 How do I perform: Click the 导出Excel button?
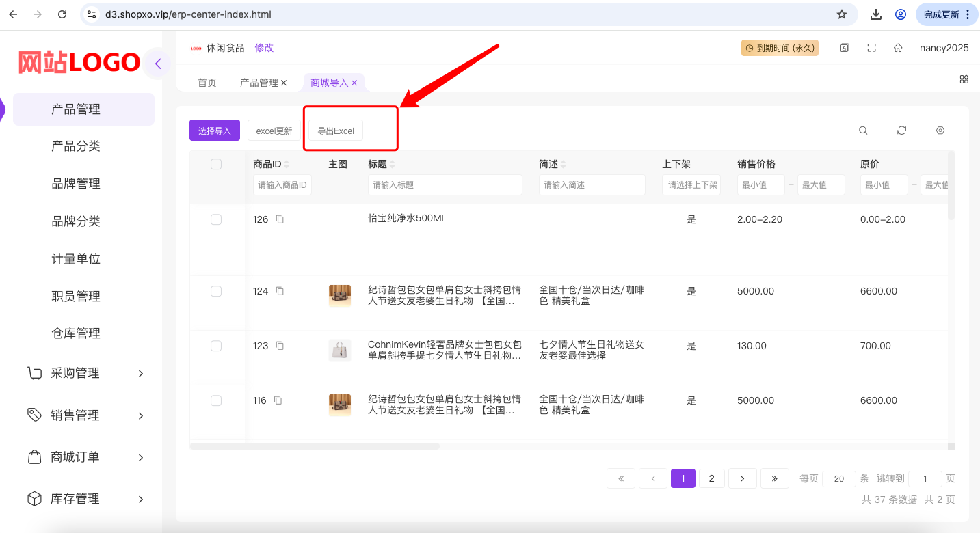click(x=336, y=131)
